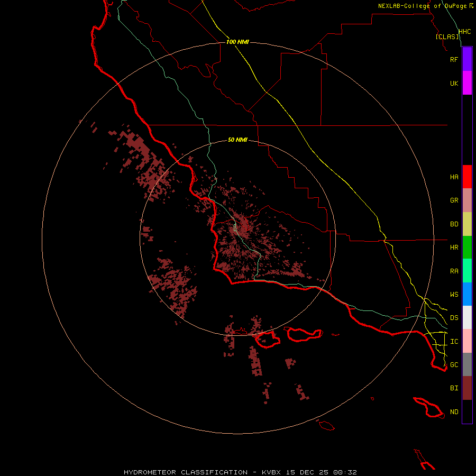
Task: Click the HR green legend swatch
Action: coord(467,247)
